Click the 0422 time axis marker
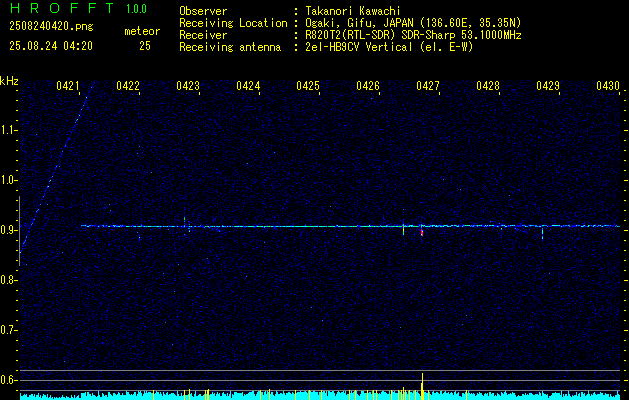This screenshot has height=400, width=629. [128, 86]
